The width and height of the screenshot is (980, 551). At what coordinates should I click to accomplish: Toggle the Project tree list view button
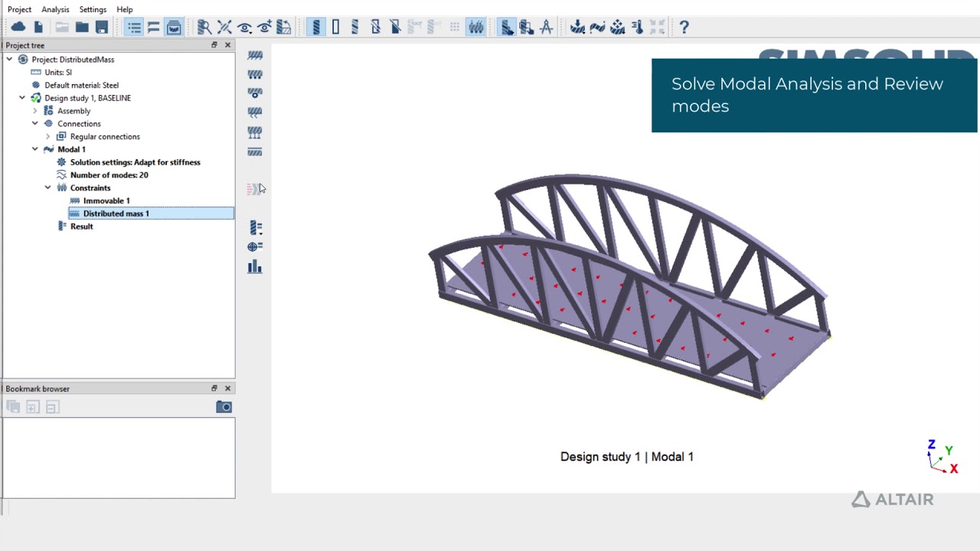pyautogui.click(x=134, y=28)
